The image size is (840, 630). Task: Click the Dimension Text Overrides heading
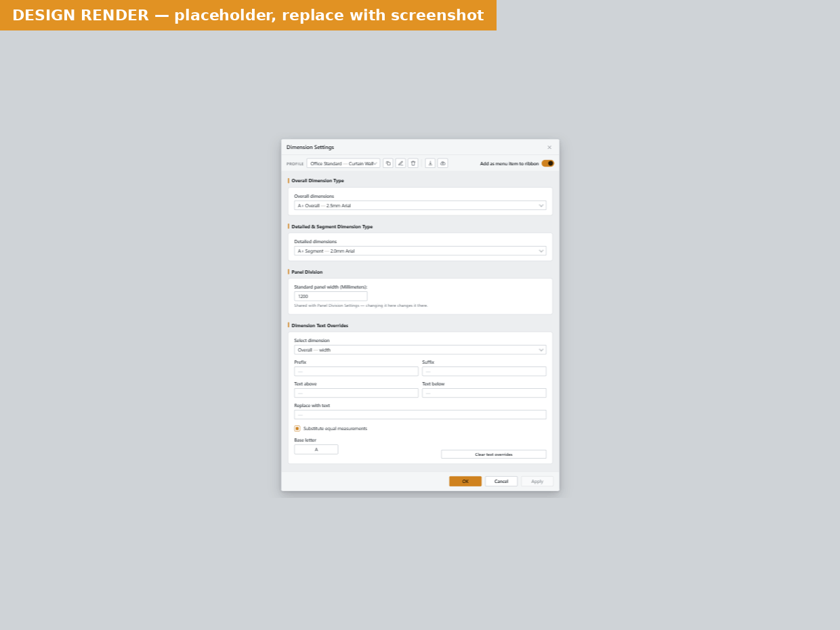pyautogui.click(x=320, y=325)
